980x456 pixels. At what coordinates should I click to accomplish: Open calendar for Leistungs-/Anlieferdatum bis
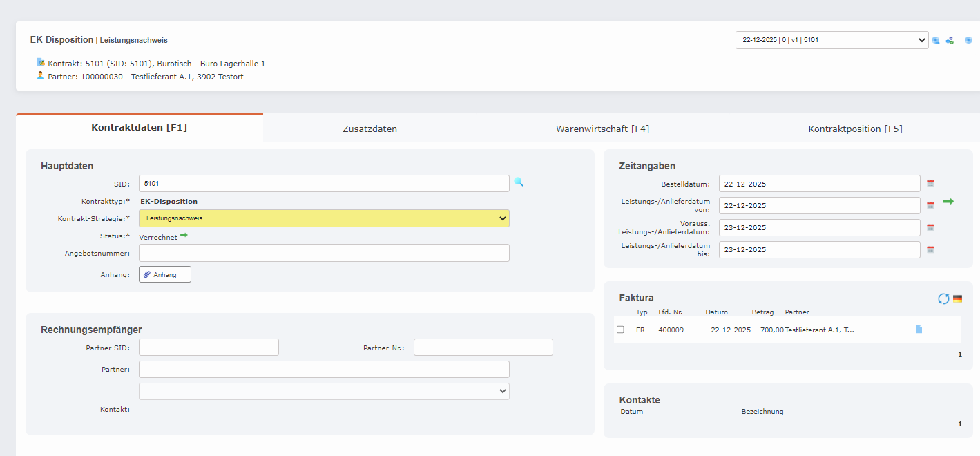coord(930,250)
